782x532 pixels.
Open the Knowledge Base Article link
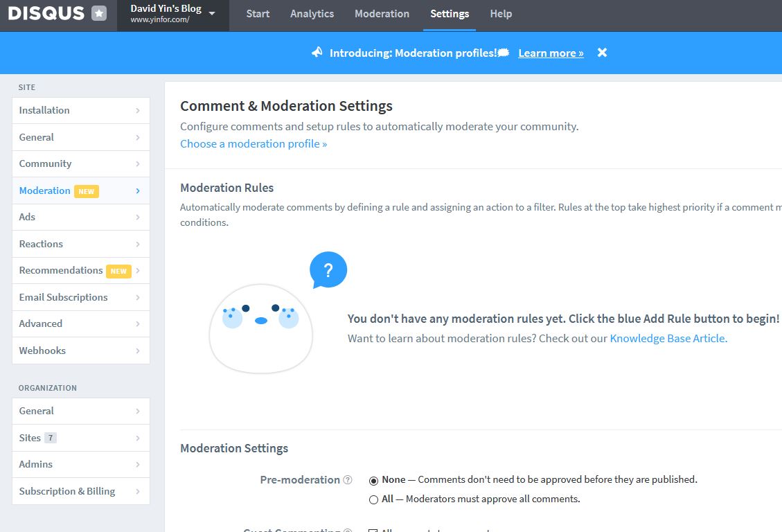point(668,339)
